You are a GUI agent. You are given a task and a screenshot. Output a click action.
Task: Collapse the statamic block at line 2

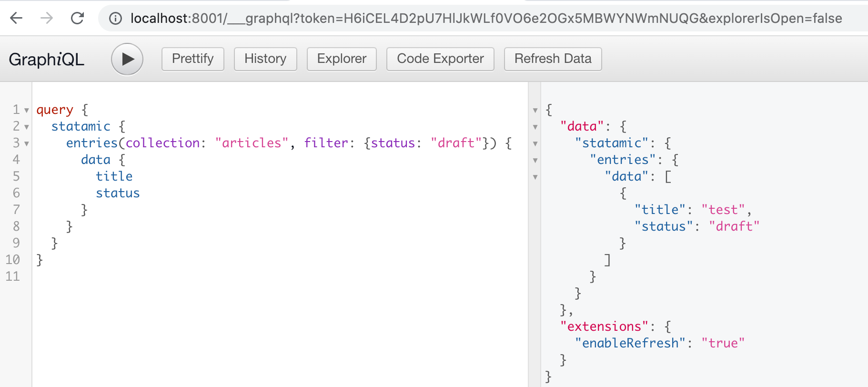tap(27, 127)
